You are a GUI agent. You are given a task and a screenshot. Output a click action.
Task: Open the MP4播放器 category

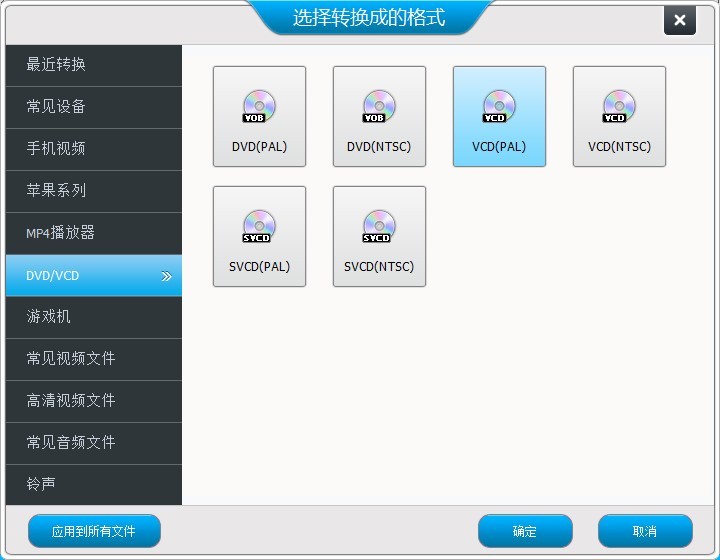[94, 233]
